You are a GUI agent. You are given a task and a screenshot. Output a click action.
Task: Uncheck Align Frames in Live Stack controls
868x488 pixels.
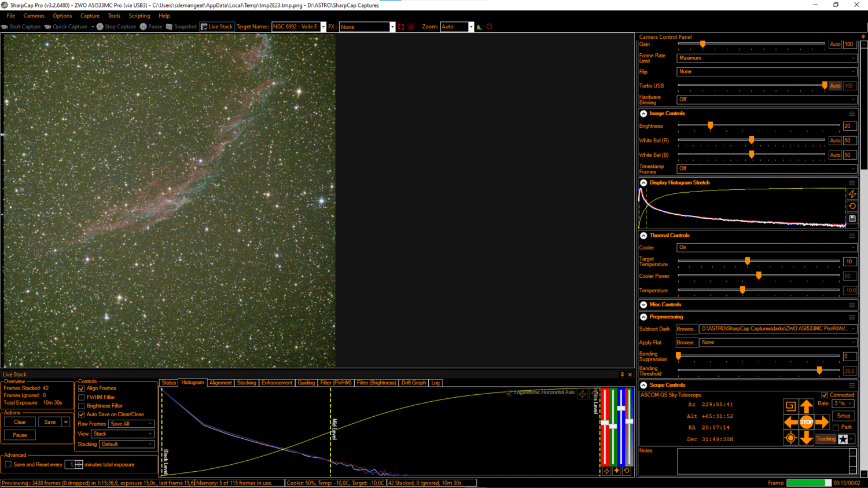click(x=81, y=388)
